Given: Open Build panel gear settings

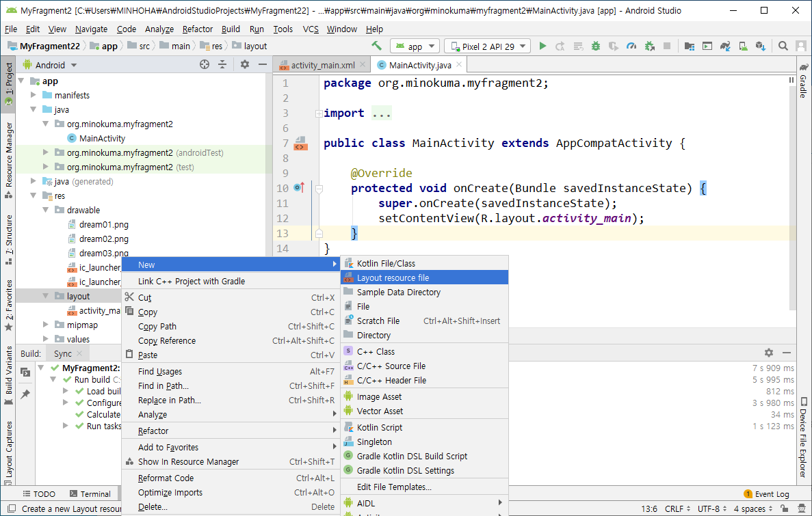Looking at the screenshot, I should tap(769, 353).
